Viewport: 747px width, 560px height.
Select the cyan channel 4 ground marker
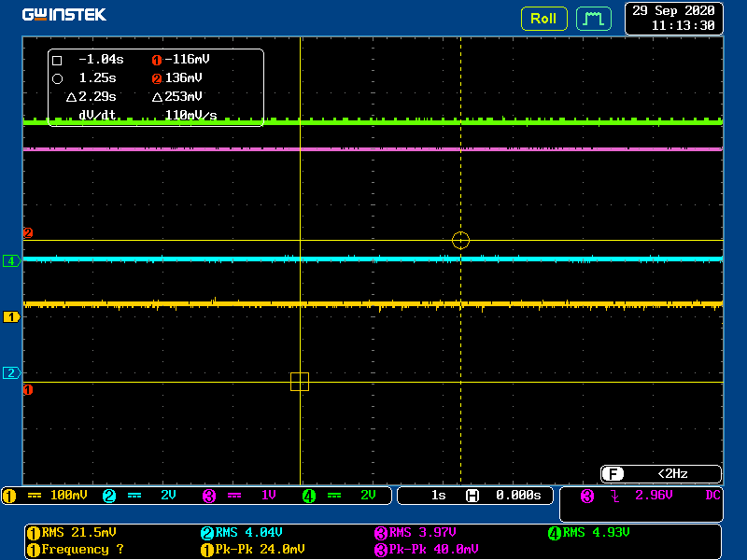pos(12,261)
